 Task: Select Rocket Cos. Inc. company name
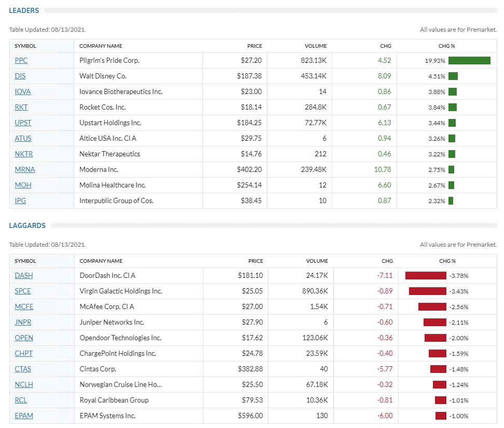(x=103, y=107)
